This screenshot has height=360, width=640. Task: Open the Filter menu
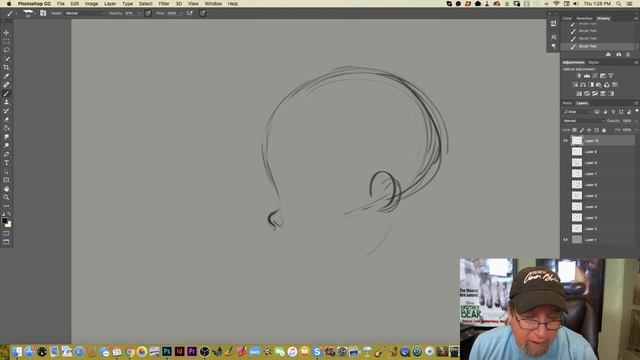point(164,4)
